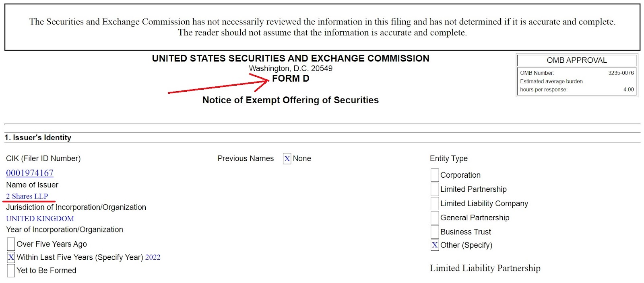Select the Limited Liability Company checkbox
The width and height of the screenshot is (644, 283).
click(x=435, y=203)
